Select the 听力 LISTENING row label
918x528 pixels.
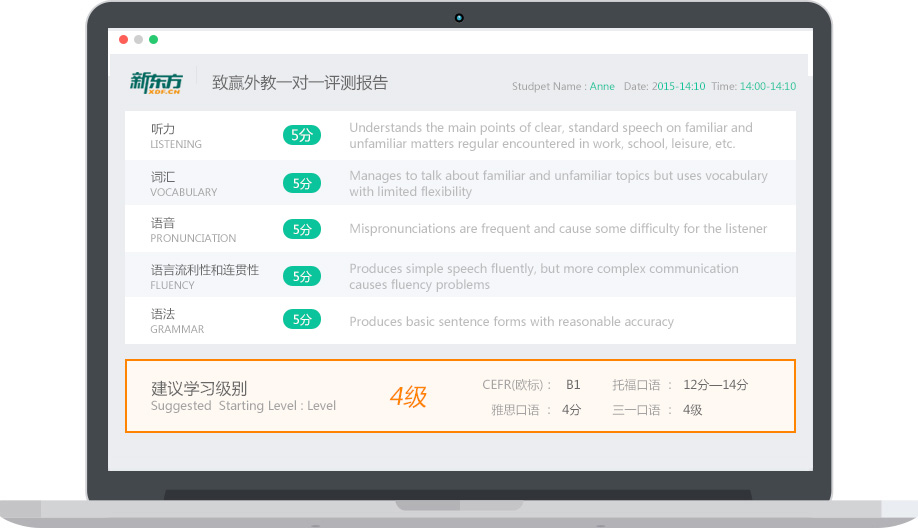click(x=176, y=136)
